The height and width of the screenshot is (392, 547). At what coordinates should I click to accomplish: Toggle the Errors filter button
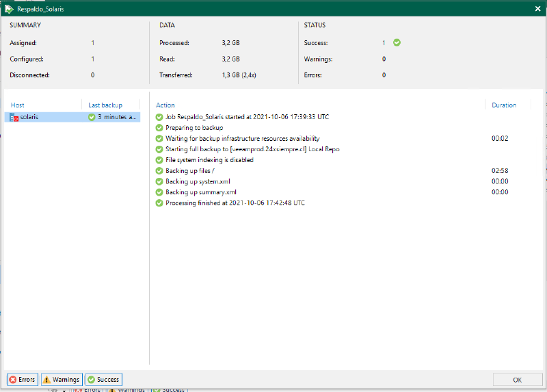(x=23, y=380)
